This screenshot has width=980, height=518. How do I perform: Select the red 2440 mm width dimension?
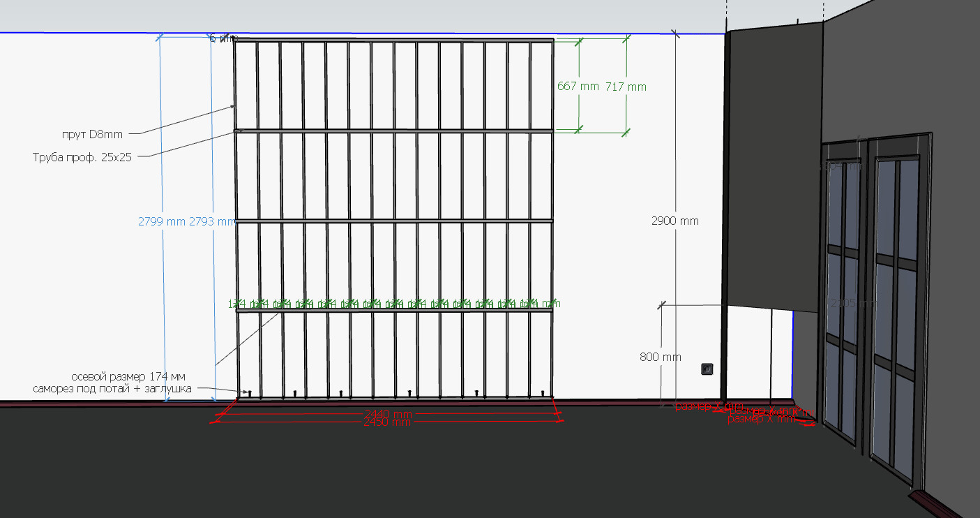pos(389,415)
